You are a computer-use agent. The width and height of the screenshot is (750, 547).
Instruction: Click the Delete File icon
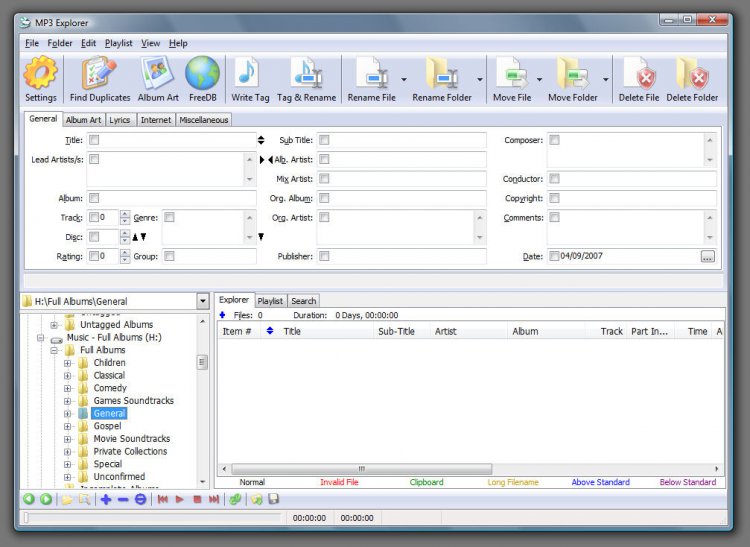(639, 73)
